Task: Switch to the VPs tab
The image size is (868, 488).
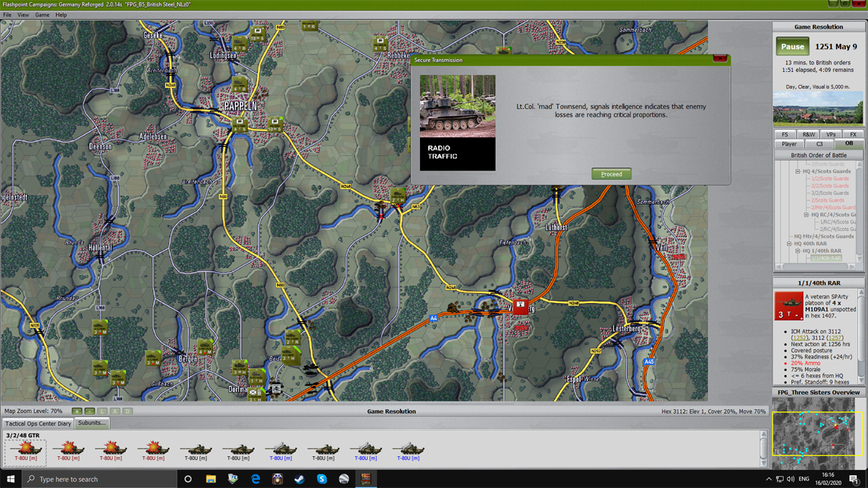Action: point(831,134)
